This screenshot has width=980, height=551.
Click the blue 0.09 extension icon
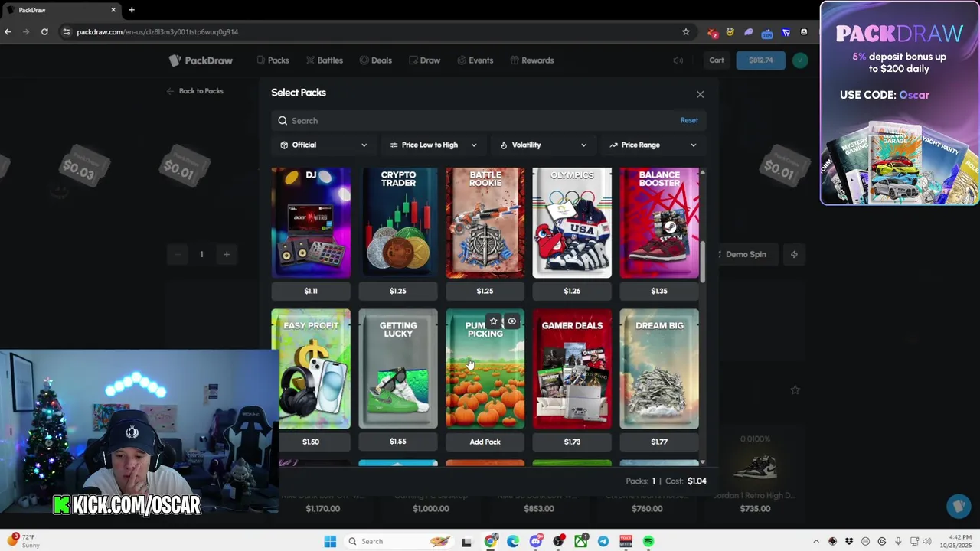pyautogui.click(x=767, y=32)
